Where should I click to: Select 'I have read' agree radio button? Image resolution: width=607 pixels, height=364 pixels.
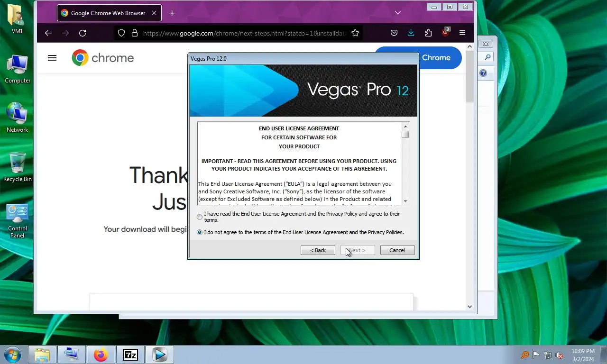tap(200, 217)
